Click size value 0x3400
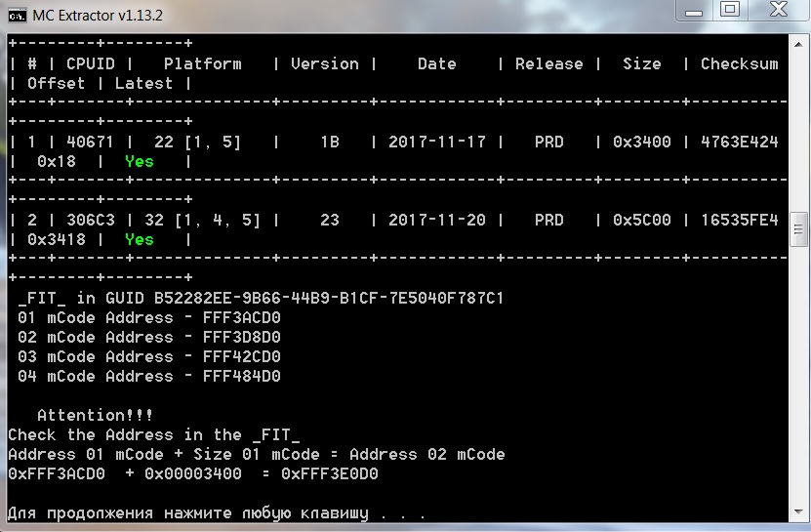The width and height of the screenshot is (811, 532). [x=642, y=142]
